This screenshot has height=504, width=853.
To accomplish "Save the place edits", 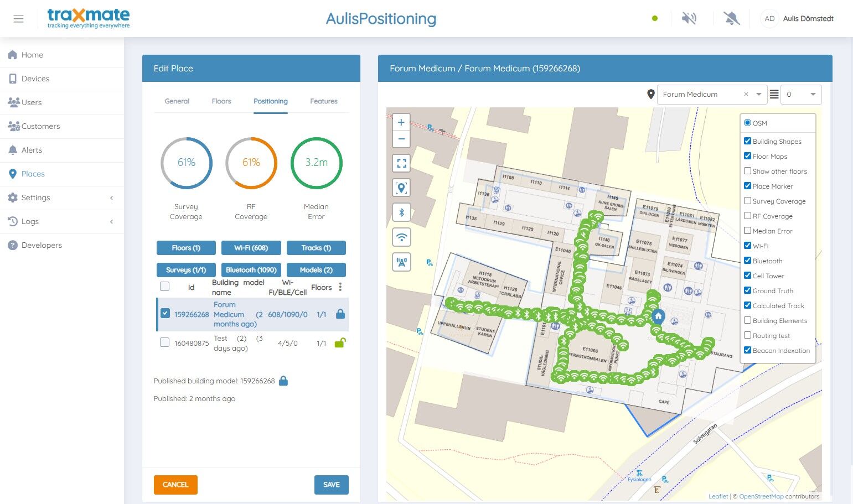I will coord(332,485).
